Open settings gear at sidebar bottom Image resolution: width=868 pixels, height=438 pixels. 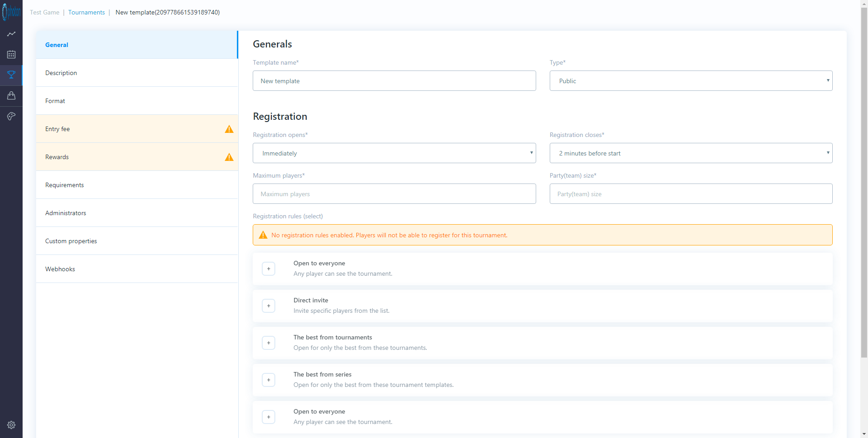pos(11,425)
